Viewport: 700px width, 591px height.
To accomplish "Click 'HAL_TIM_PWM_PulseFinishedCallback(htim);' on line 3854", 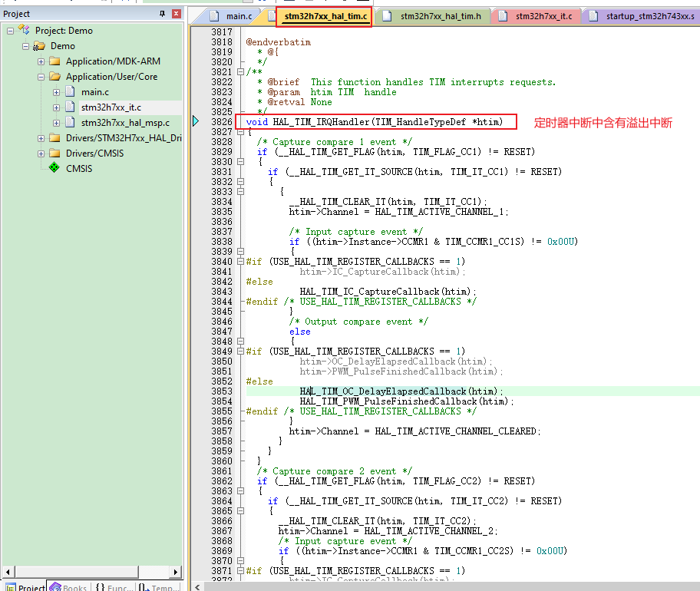I will tap(407, 401).
